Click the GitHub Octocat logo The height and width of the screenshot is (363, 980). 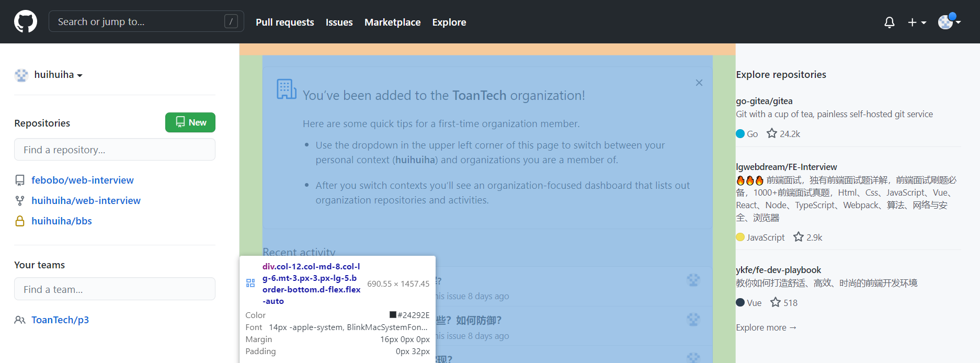26,21
